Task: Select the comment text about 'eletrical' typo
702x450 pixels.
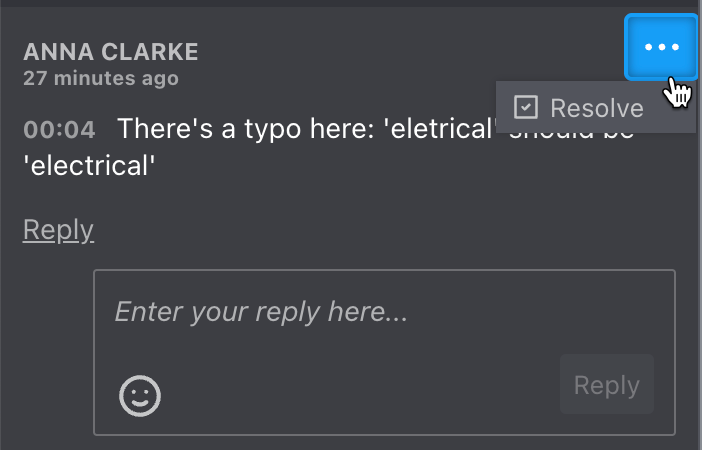Action: click(329, 147)
